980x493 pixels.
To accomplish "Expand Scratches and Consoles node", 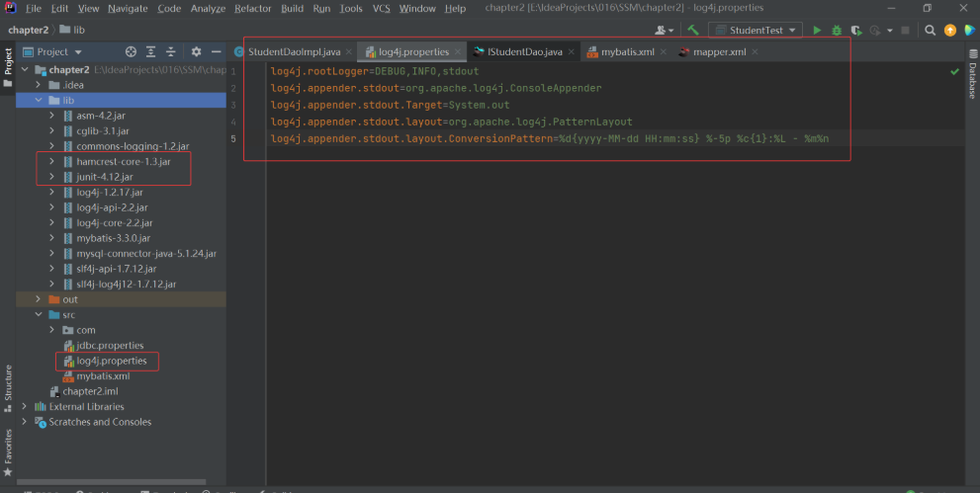I will [25, 422].
